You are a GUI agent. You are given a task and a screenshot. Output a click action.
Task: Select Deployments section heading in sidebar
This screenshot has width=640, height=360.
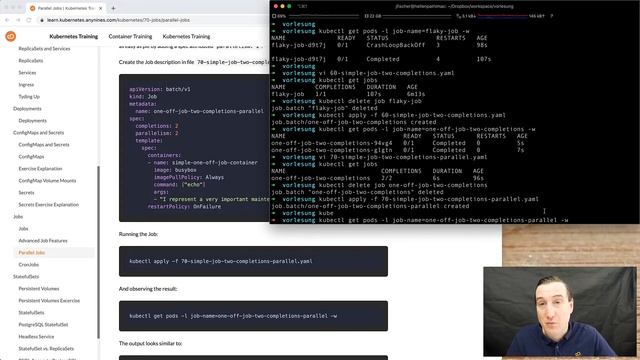click(x=27, y=109)
